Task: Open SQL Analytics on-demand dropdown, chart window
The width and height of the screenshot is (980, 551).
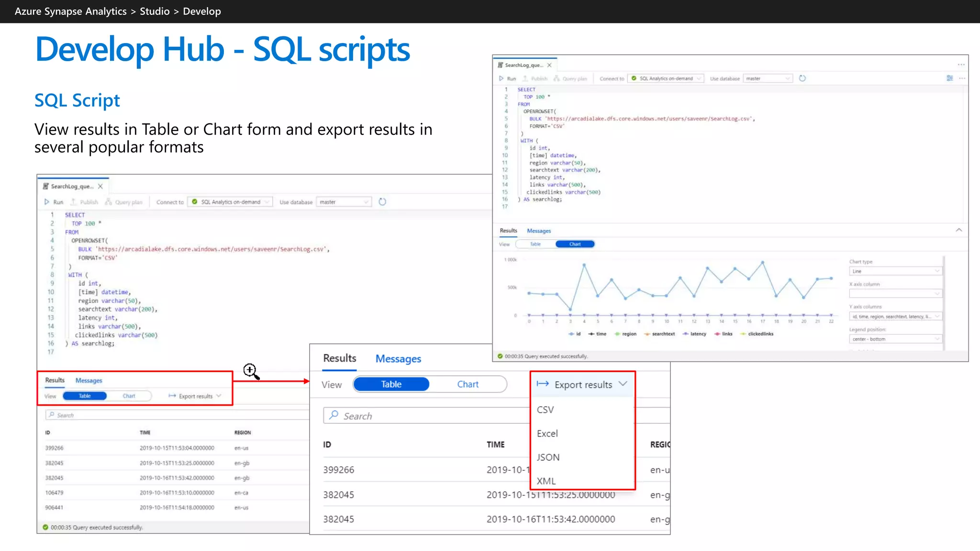Action: click(x=666, y=78)
